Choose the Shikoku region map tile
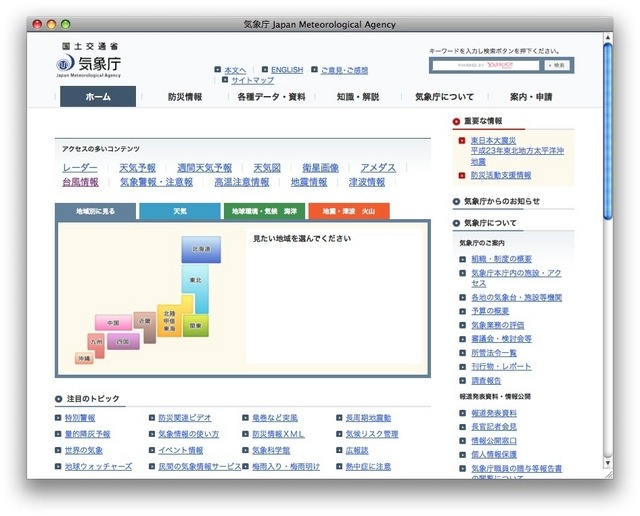The image size is (640, 516). tap(124, 342)
